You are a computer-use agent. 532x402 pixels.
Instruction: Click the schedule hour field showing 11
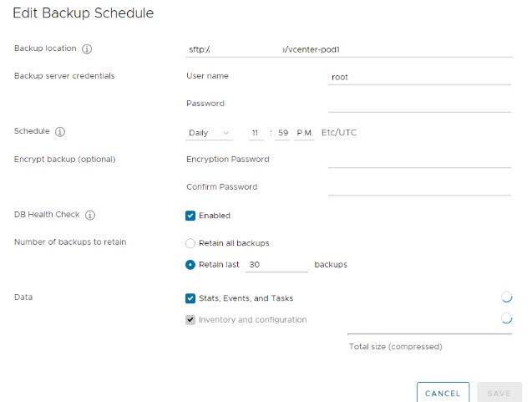[x=256, y=133]
